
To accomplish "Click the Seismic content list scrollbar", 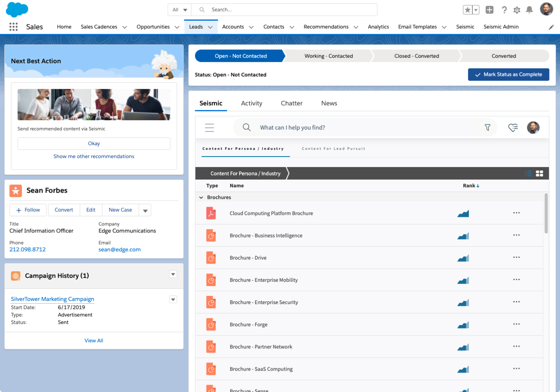I will point(546,213).
